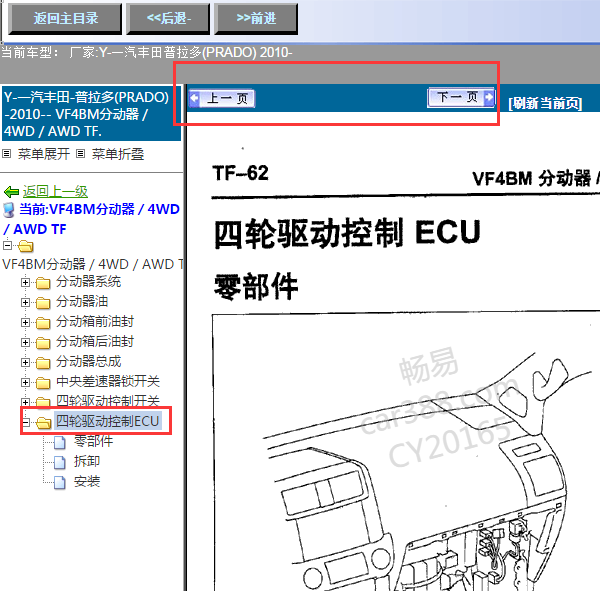Click the 四轮驱动控制ECU open-folder icon
The height and width of the screenshot is (591, 600).
[43, 422]
